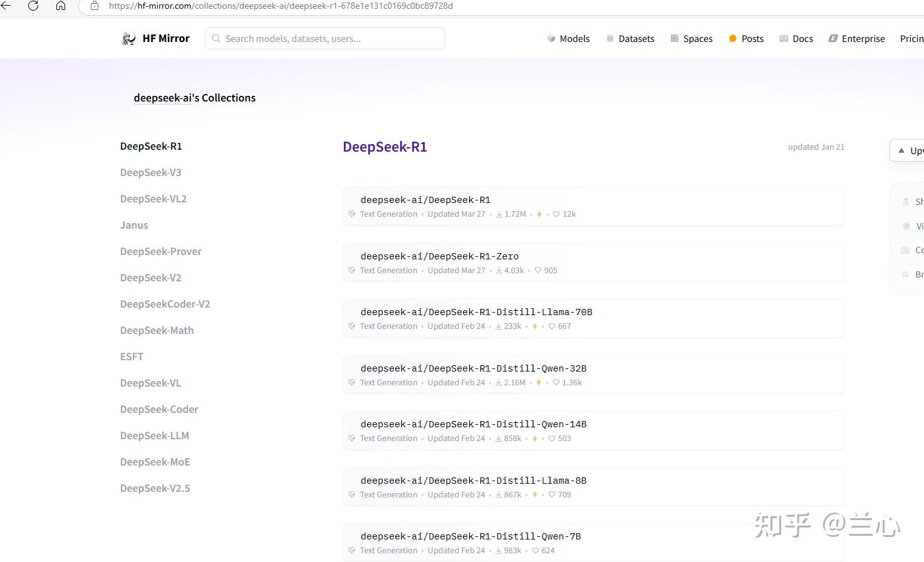Open model deepseek-ai/DeepSeek-R1
The image size is (924, 562).
(425, 200)
